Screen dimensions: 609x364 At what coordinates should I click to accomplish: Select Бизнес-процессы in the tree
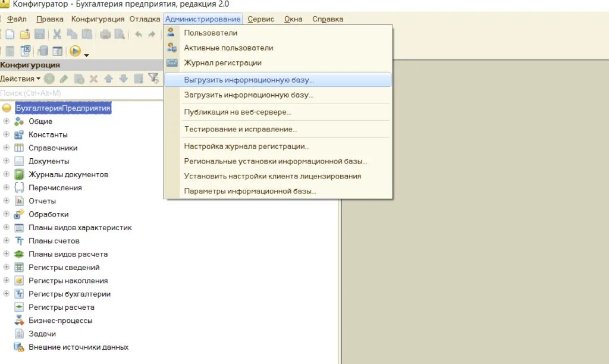pos(60,321)
